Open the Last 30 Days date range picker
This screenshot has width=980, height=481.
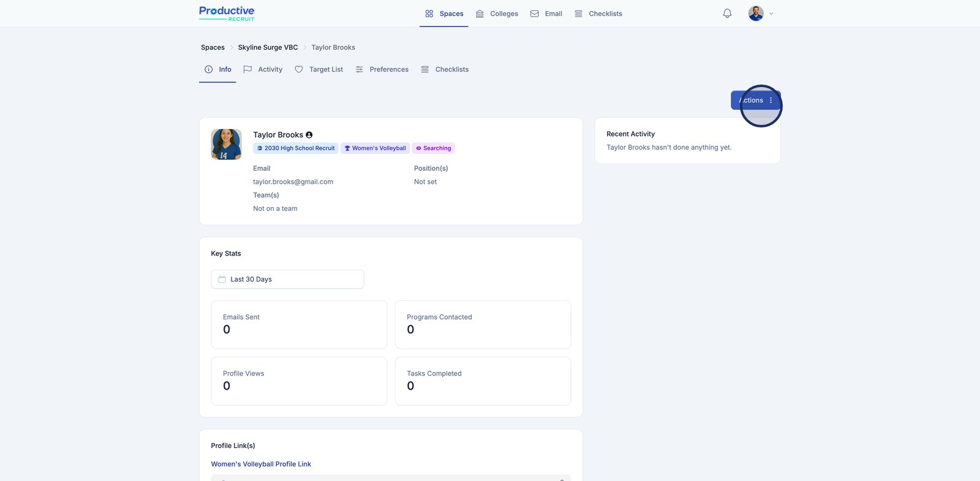pos(287,279)
